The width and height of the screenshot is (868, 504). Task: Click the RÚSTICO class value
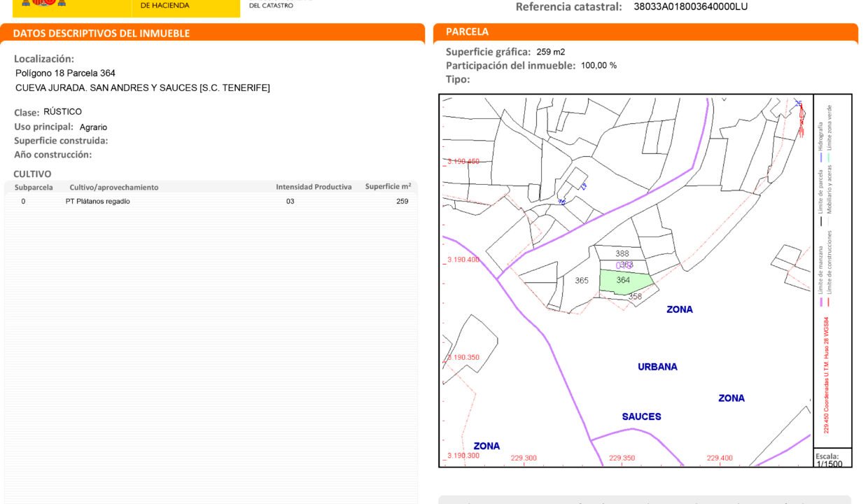coord(62,112)
